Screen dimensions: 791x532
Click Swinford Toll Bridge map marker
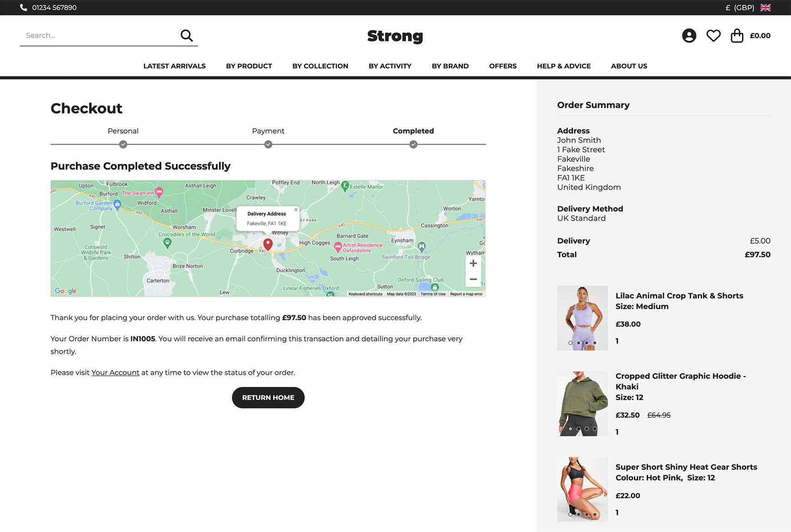422,247
